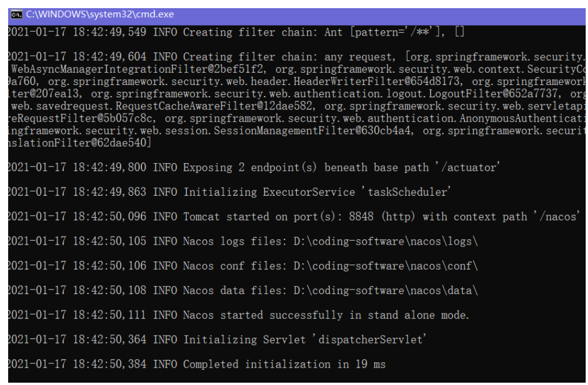This screenshot has height=385, width=588.
Task: Click 'Nacos started successfully in stand alone mode.'
Action: 326,315
